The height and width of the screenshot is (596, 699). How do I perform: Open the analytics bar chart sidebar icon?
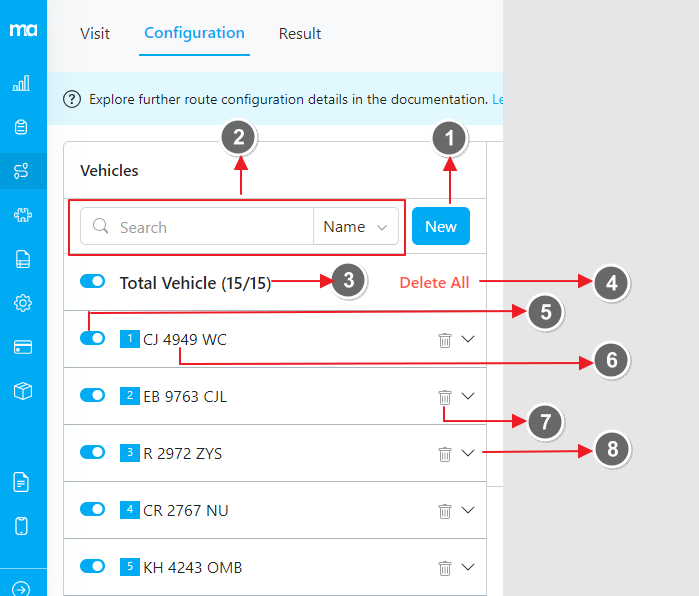click(x=21, y=83)
